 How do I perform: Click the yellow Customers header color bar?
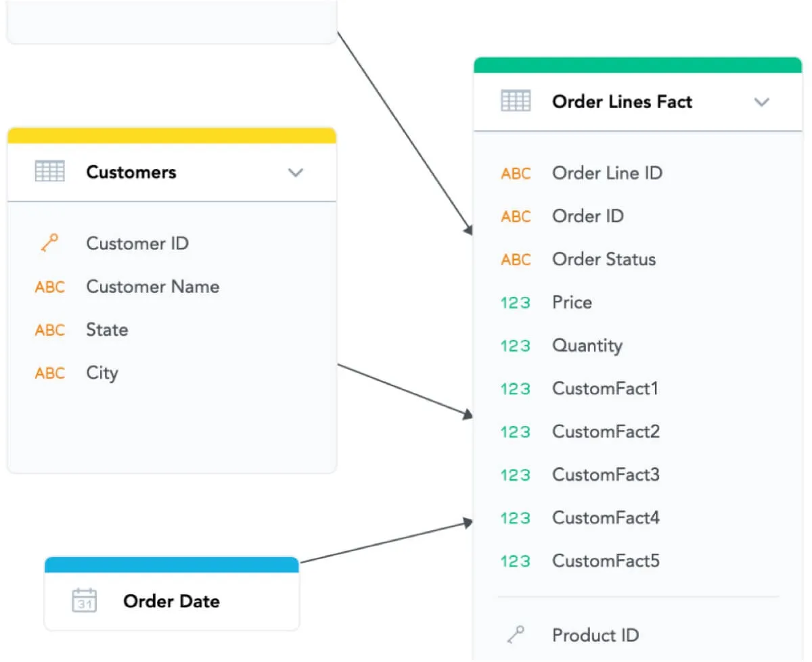pyautogui.click(x=172, y=135)
